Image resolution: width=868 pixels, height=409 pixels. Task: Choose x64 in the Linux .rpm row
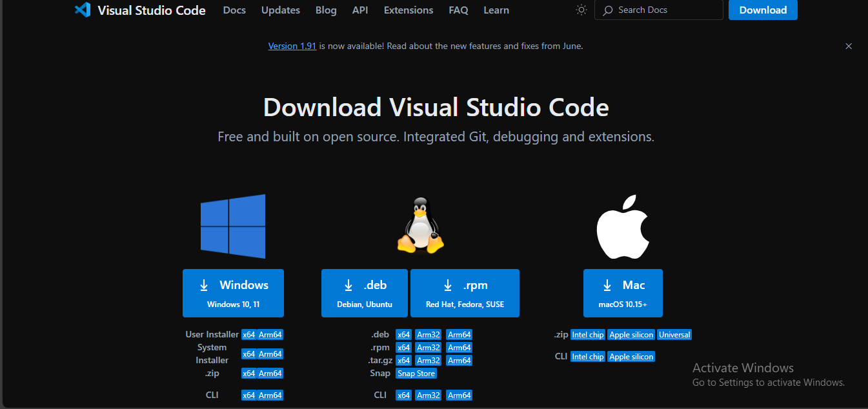pos(404,348)
